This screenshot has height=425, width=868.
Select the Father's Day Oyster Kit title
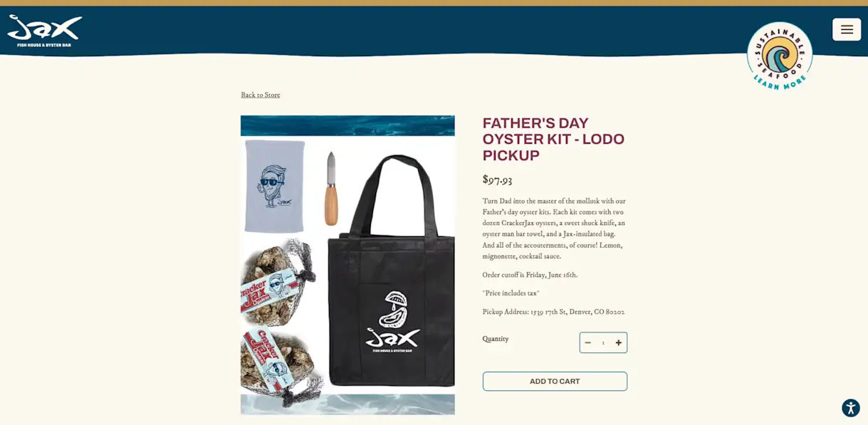(553, 140)
